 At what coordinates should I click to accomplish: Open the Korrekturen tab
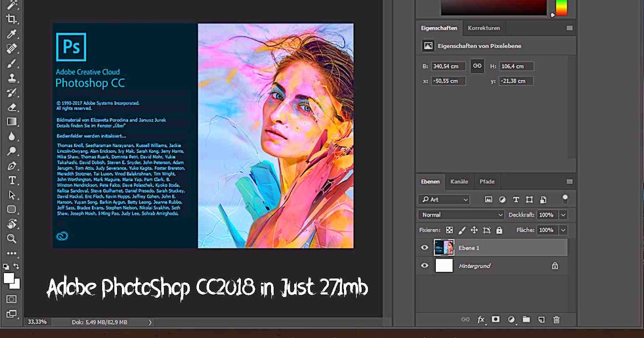coord(484,28)
